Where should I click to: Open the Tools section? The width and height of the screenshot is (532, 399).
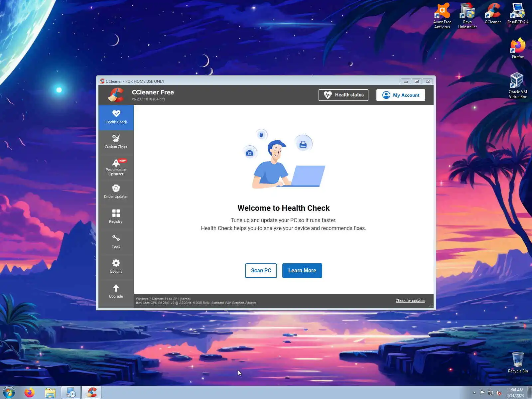[x=116, y=242]
